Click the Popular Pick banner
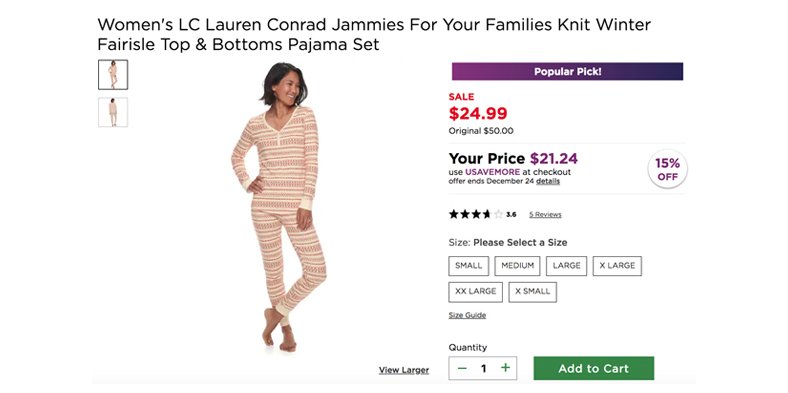 [x=567, y=71]
